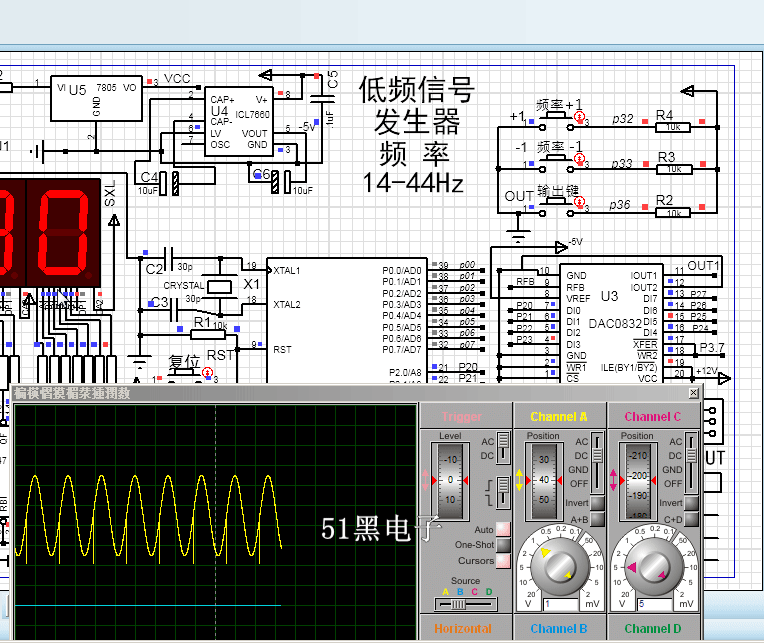This screenshot has width=764, height=643.
Task: Flip the Trigger AC/DC coupling switch
Action: click(x=503, y=448)
